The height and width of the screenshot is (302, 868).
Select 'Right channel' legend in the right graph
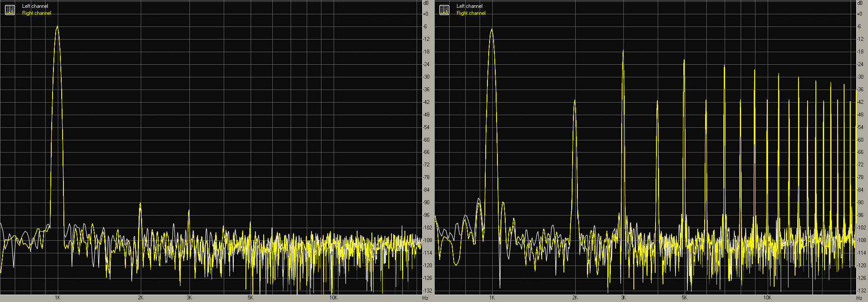[471, 13]
